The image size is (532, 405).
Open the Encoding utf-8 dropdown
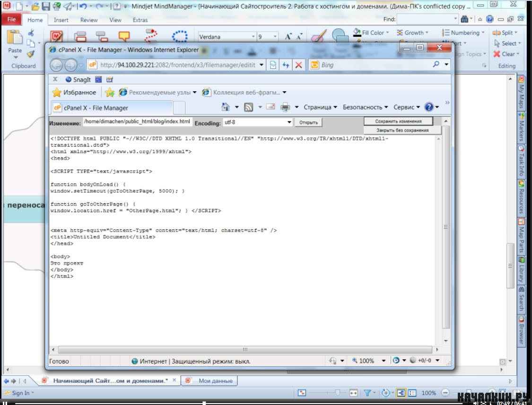pyautogui.click(x=289, y=122)
